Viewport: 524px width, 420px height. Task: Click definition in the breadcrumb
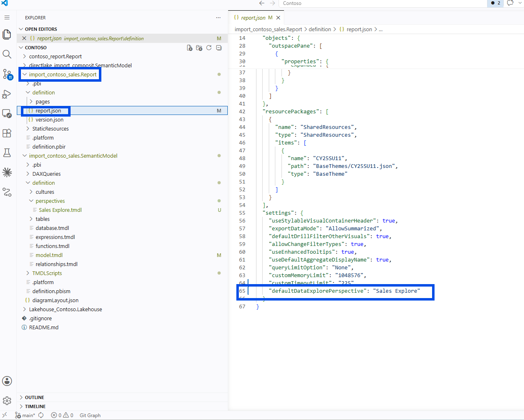[x=320, y=30]
